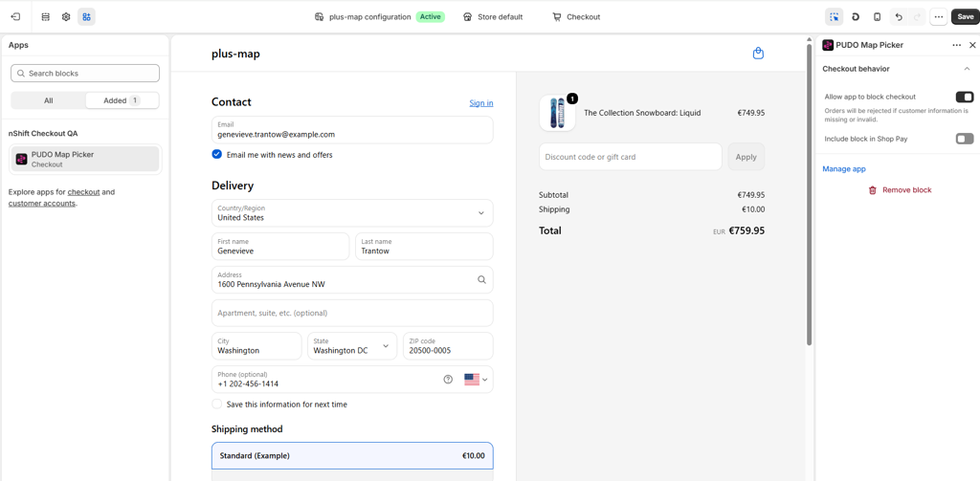Open the sections panel icon
980x481 pixels.
tap(46, 17)
